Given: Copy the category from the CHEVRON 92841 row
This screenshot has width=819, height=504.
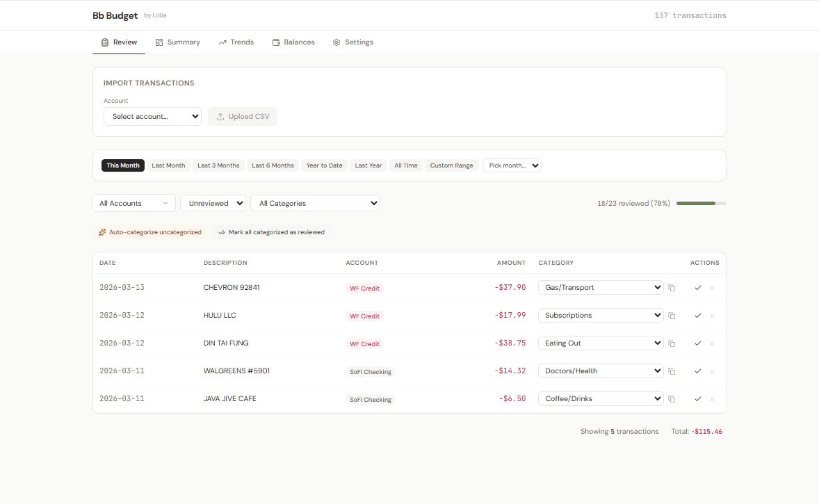Looking at the screenshot, I should pos(672,287).
